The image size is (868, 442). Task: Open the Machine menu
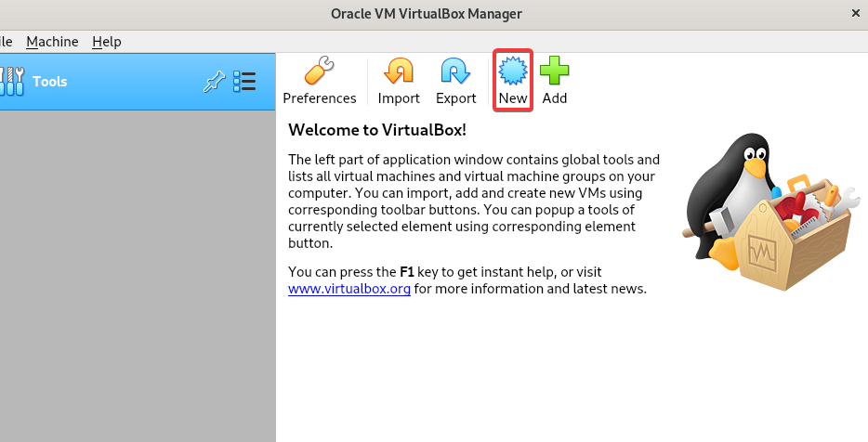52,42
